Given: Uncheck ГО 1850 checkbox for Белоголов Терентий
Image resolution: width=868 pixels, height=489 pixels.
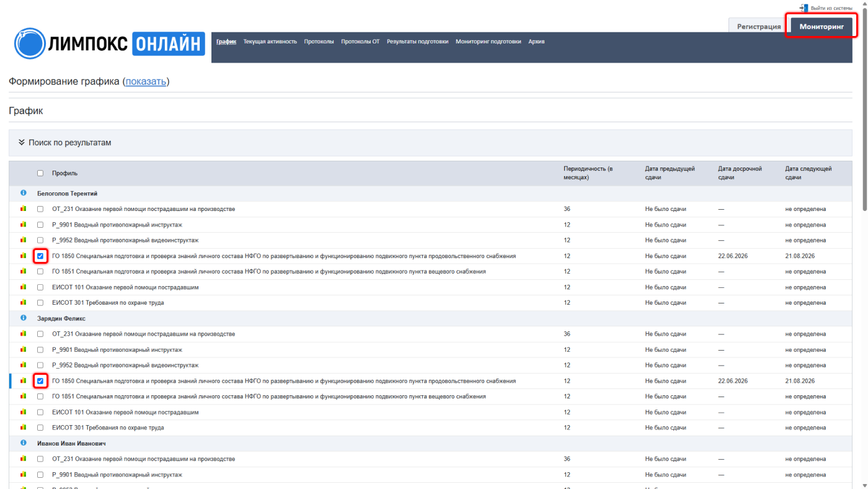Looking at the screenshot, I should point(40,256).
